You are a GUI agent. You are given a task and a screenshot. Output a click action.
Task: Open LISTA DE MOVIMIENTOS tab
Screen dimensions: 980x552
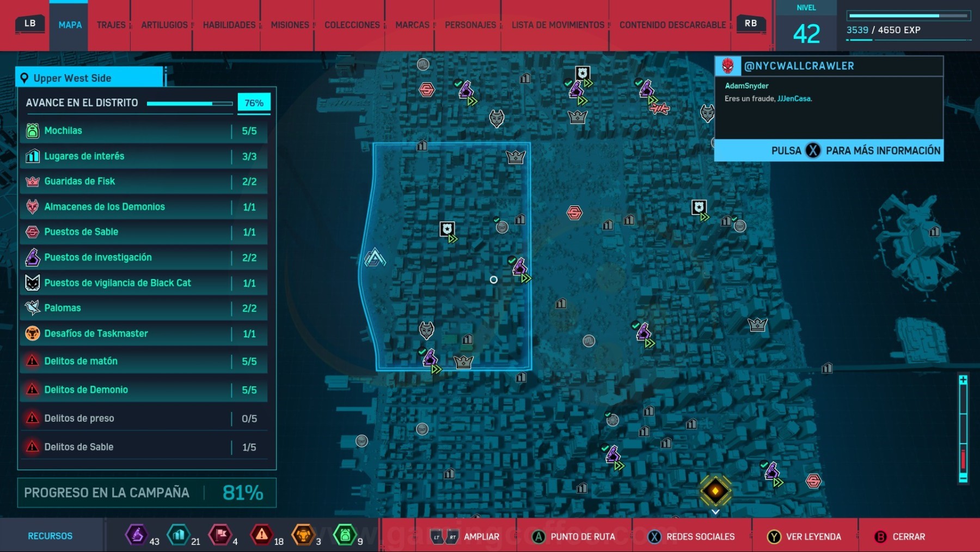coord(558,25)
